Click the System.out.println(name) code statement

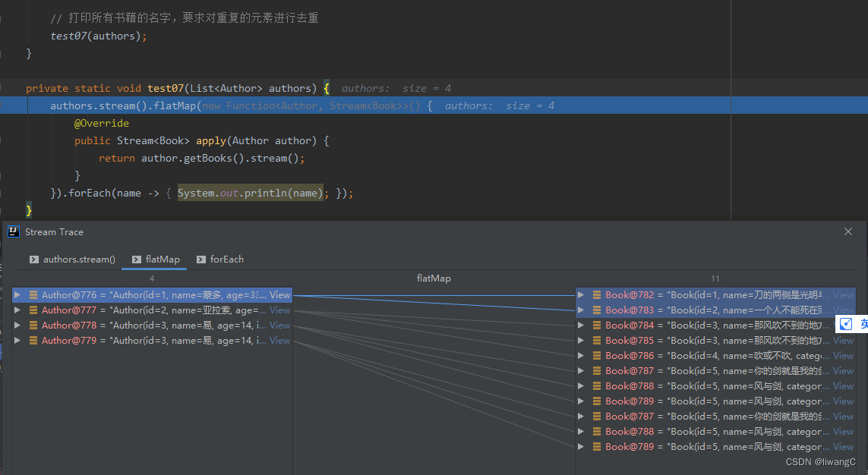coord(251,193)
